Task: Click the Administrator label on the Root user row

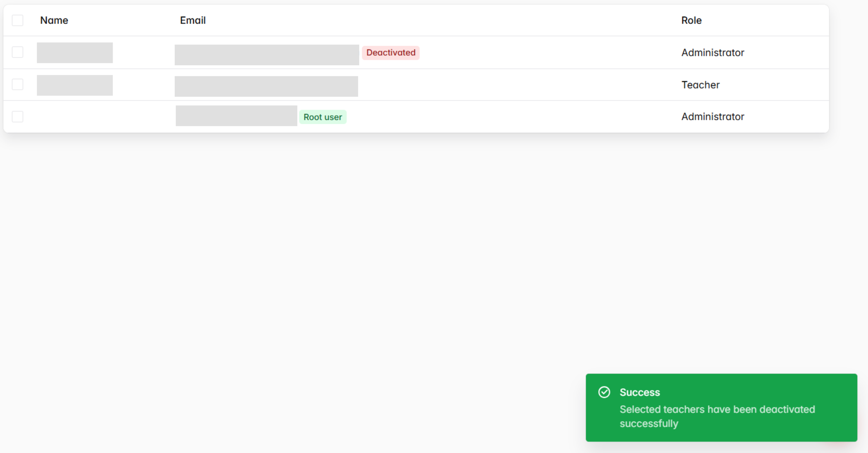Action: tap(712, 117)
